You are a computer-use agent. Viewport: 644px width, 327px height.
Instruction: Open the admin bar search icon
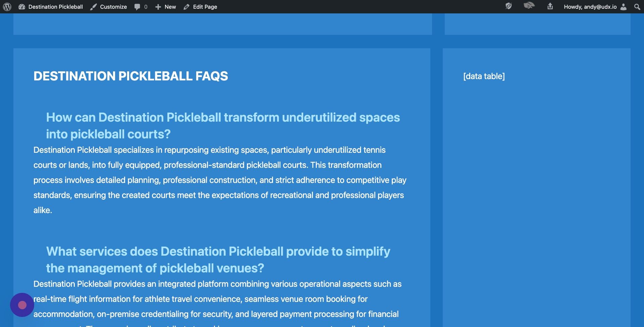[637, 7]
